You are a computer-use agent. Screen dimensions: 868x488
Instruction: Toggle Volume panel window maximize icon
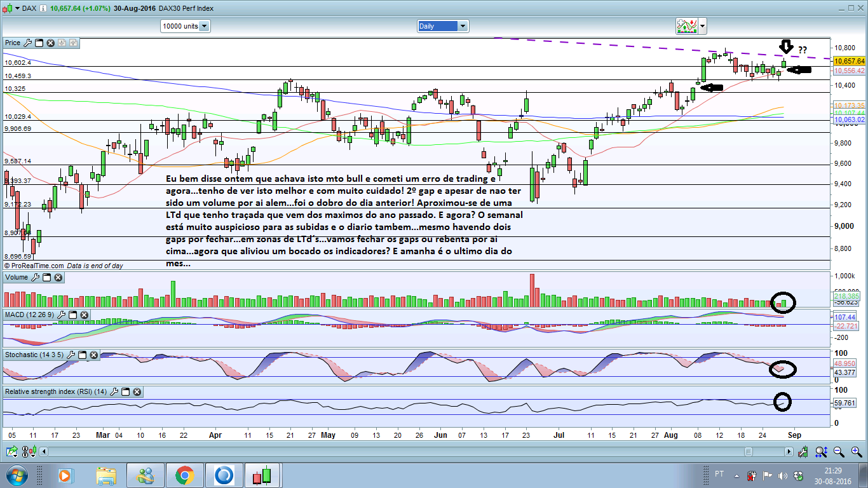pyautogui.click(x=46, y=278)
